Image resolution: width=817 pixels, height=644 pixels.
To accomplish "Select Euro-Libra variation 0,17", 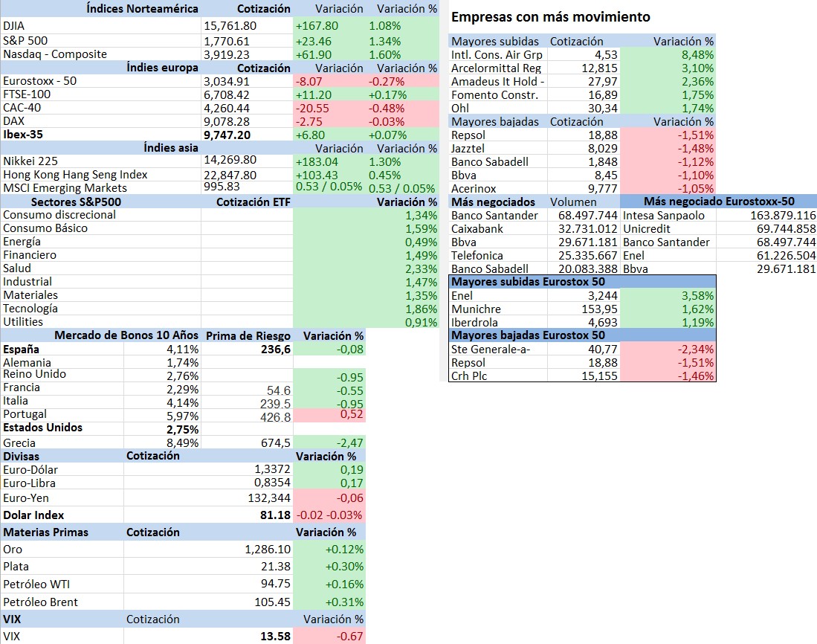I will [352, 483].
